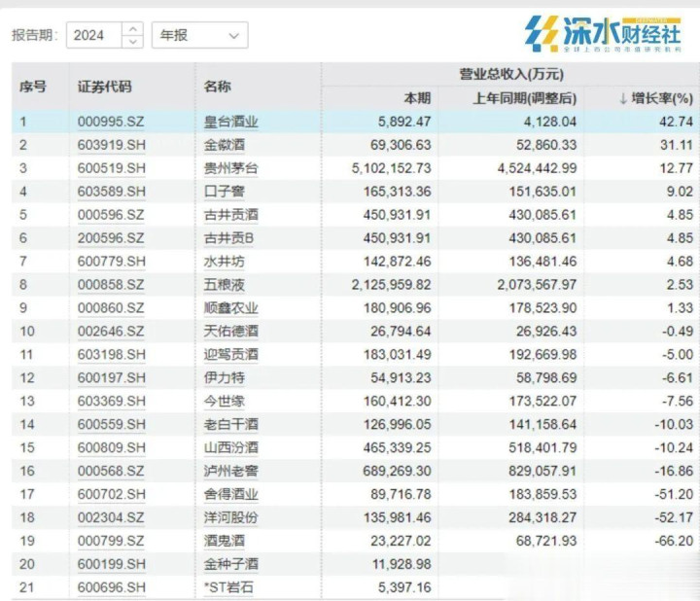Select the company name 今世缘

tap(225, 401)
